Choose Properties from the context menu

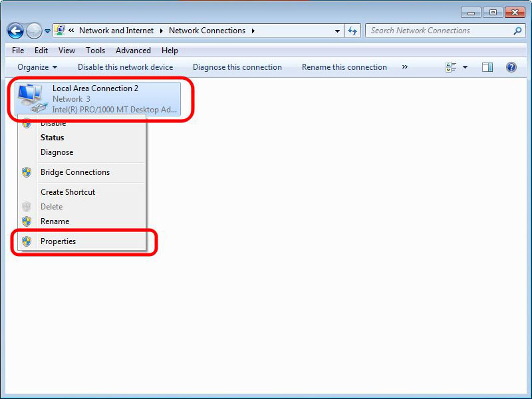tap(58, 241)
